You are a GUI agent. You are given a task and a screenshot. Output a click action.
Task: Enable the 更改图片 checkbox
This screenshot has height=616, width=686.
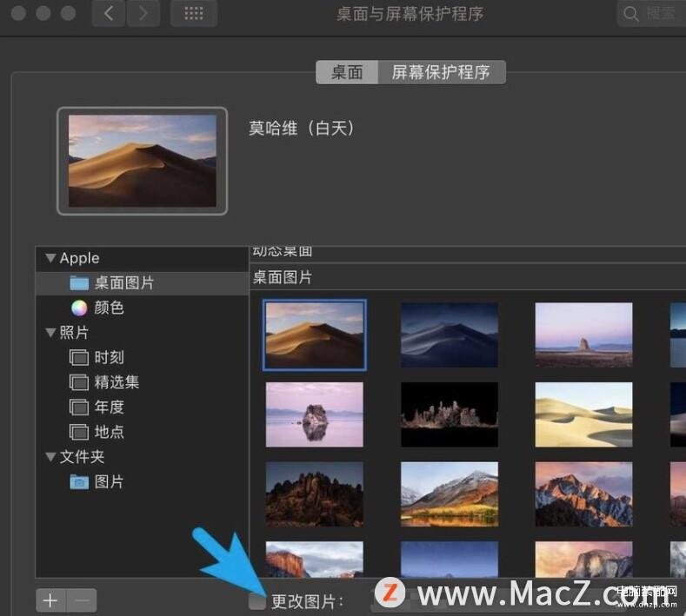tap(257, 601)
